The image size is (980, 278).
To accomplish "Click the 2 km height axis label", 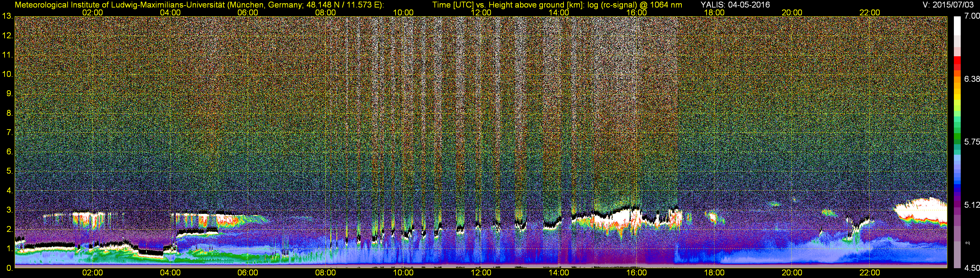I will 9,229.
